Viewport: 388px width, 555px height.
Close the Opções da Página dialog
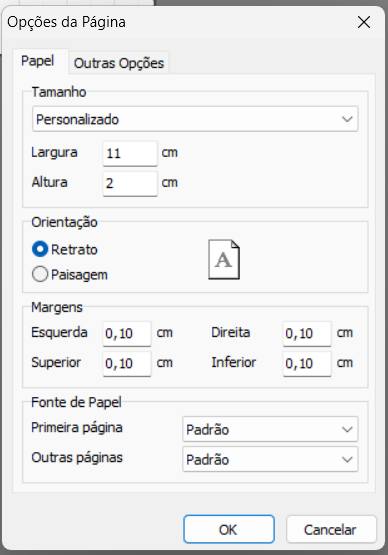tap(364, 22)
